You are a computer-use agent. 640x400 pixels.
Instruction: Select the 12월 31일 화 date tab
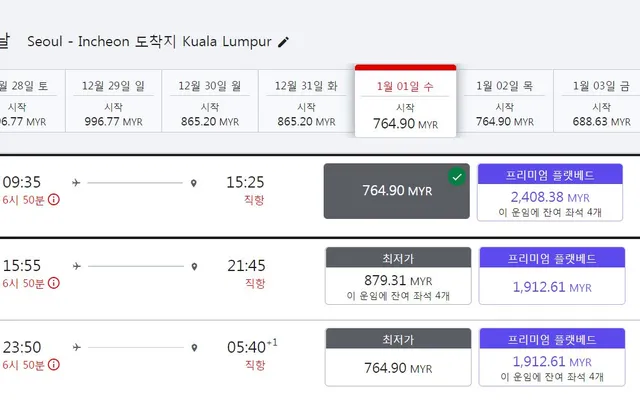(x=306, y=101)
